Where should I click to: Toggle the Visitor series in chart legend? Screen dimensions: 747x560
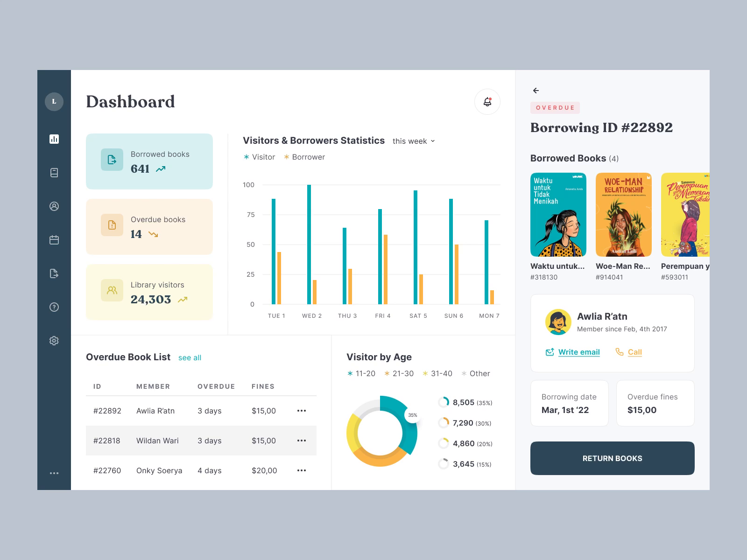(x=260, y=157)
